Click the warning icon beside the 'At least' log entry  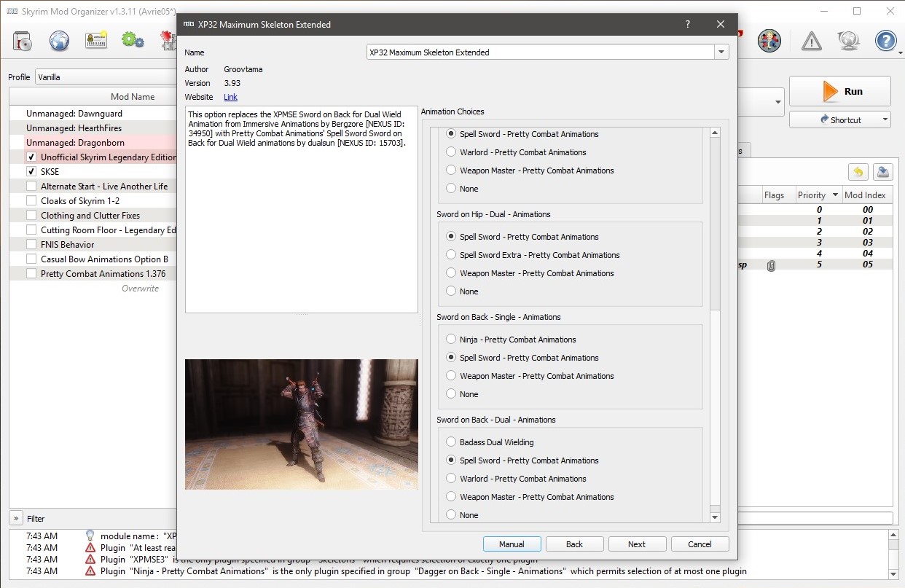click(90, 547)
